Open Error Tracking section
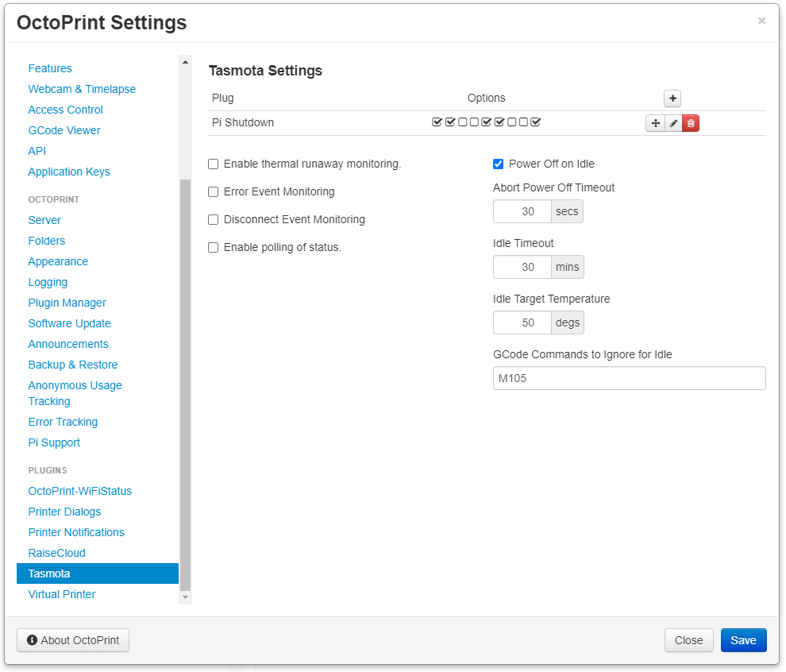 click(63, 422)
